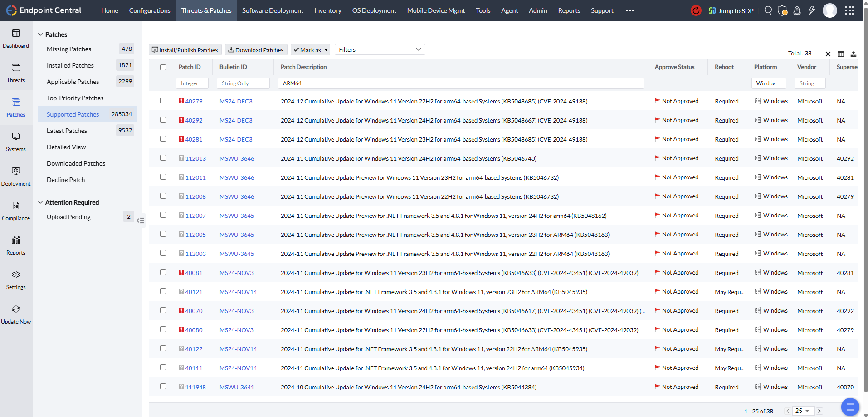
Task: Collapse the Attention Required section
Action: [40, 202]
